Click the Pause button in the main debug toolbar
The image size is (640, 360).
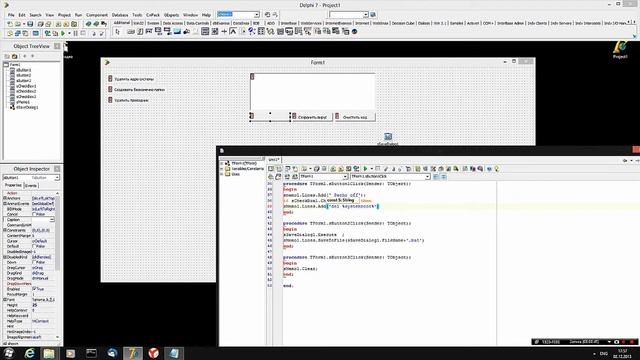(x=75, y=33)
